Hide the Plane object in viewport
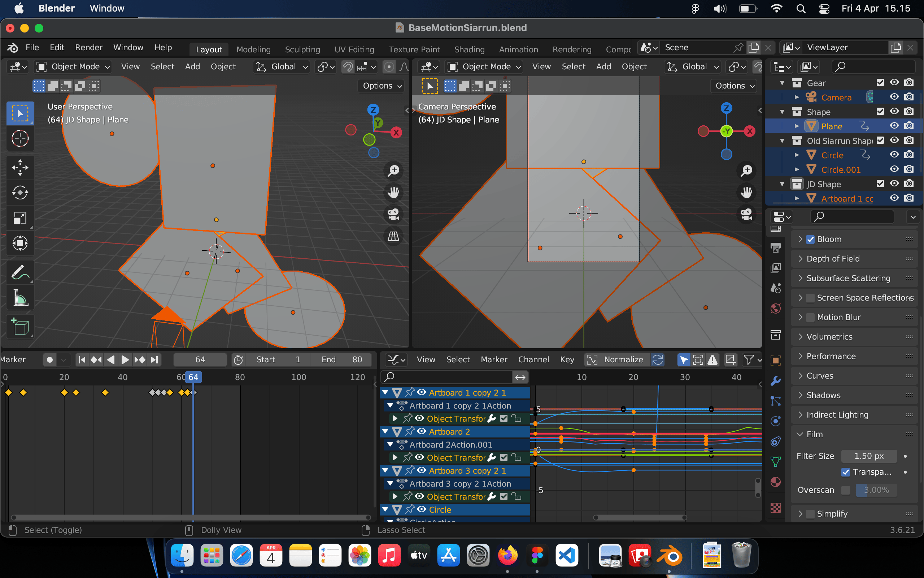 coord(894,126)
